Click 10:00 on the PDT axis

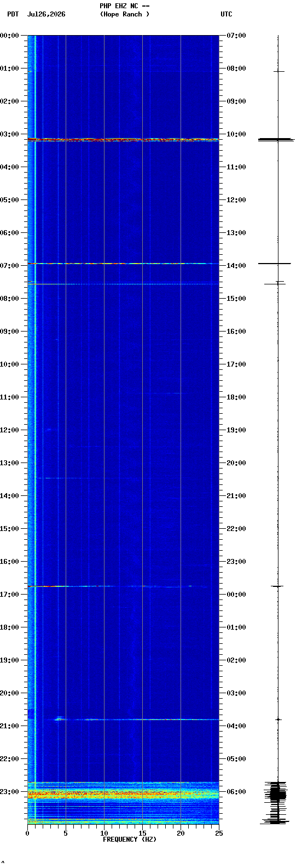pyautogui.click(x=9, y=364)
